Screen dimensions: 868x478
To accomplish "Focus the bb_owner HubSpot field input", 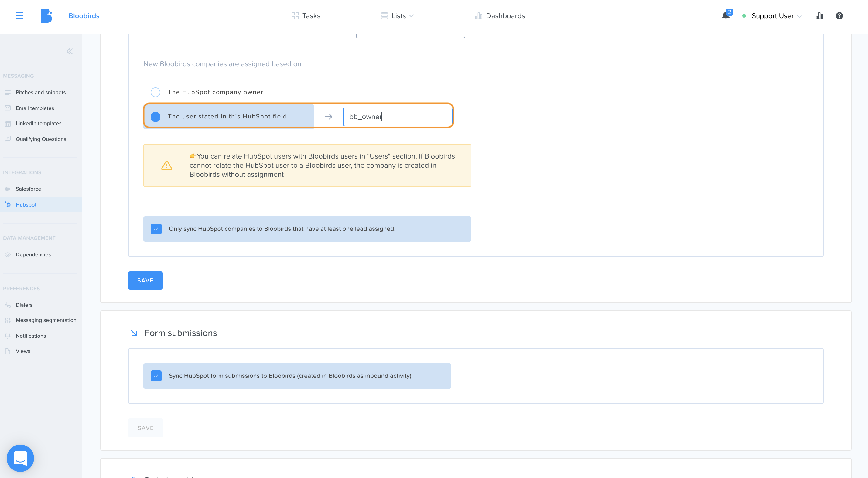I will [398, 117].
